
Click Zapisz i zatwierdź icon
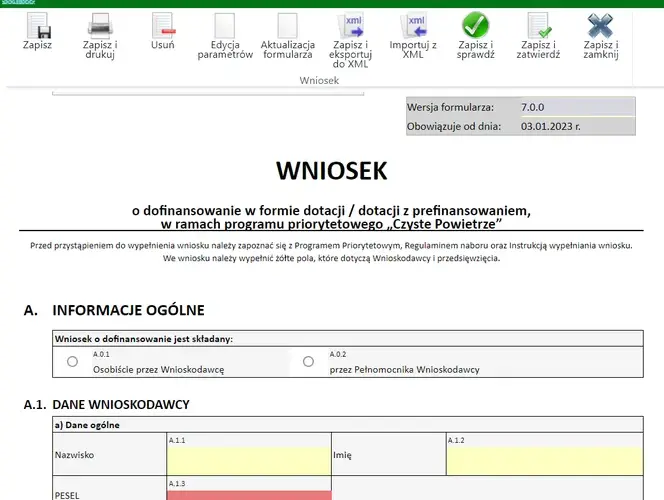(538, 26)
